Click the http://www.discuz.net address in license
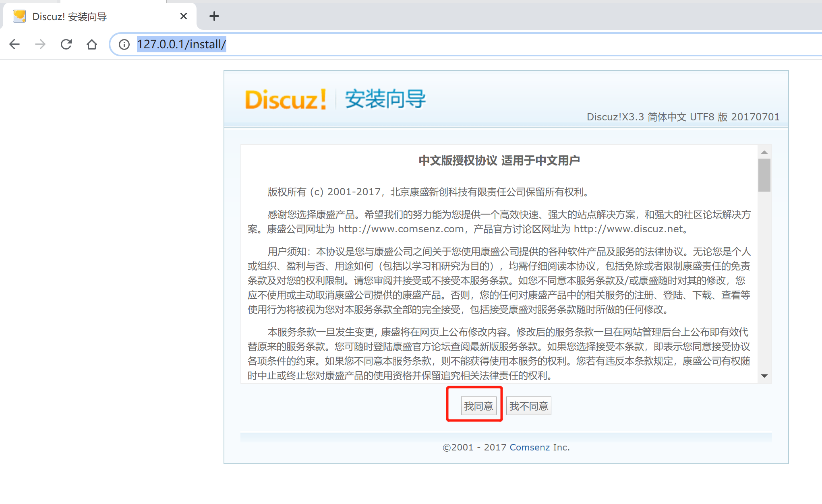This screenshot has width=822, height=504. [628, 229]
